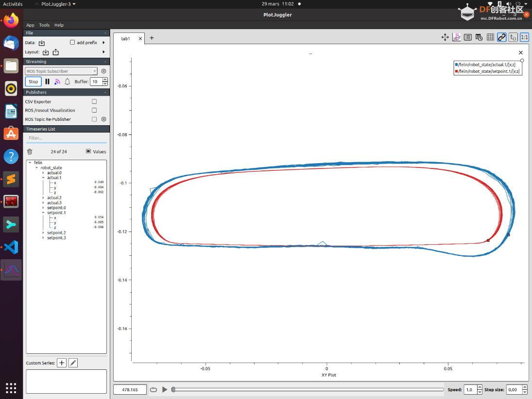Add a new plot tab
Screen dimensions: 532x399
(x=152, y=38)
